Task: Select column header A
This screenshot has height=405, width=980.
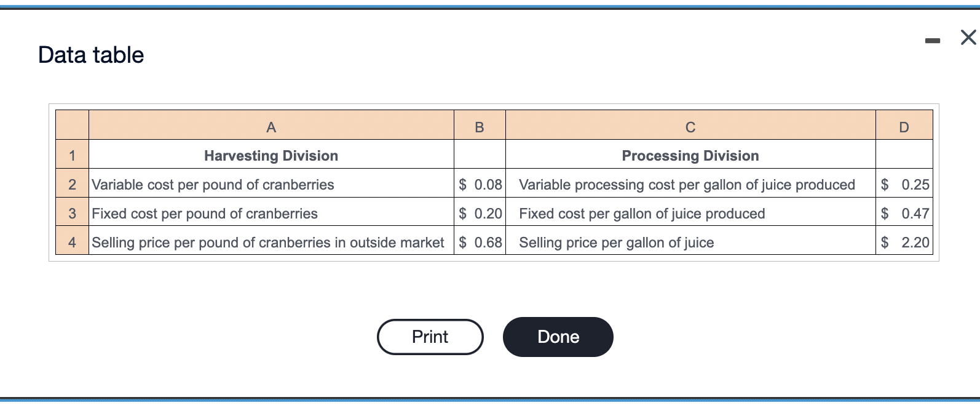Action: point(271,127)
